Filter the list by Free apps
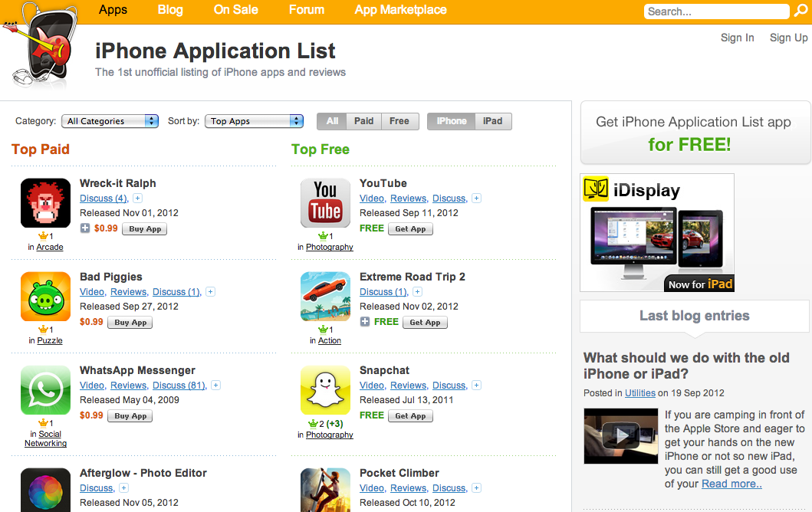812x512 pixels. pyautogui.click(x=399, y=121)
